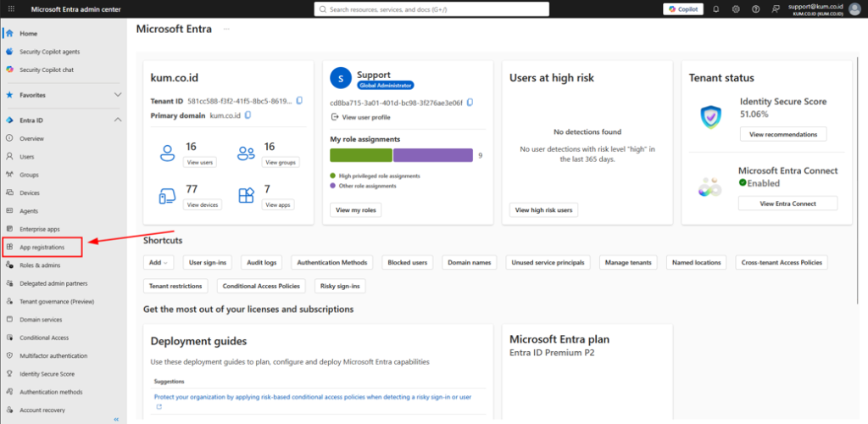
Task: Open Conditional Access Policies shortcut
Action: click(x=261, y=286)
